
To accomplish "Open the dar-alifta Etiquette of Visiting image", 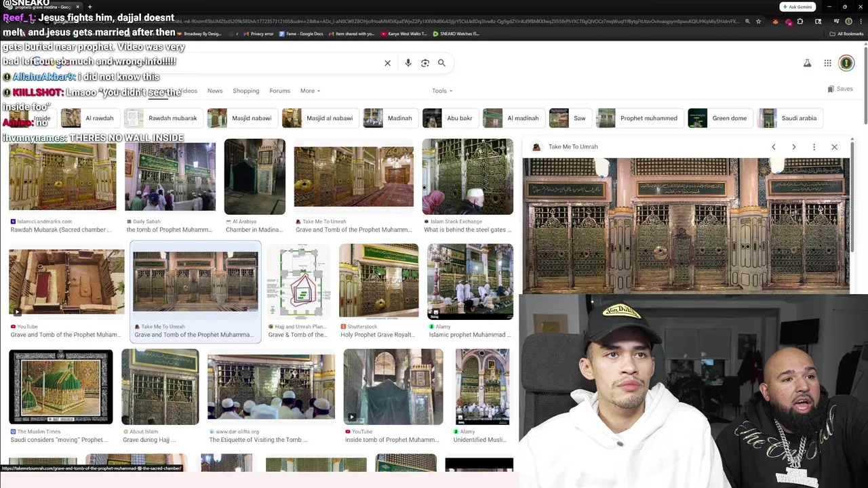I will click(x=271, y=387).
